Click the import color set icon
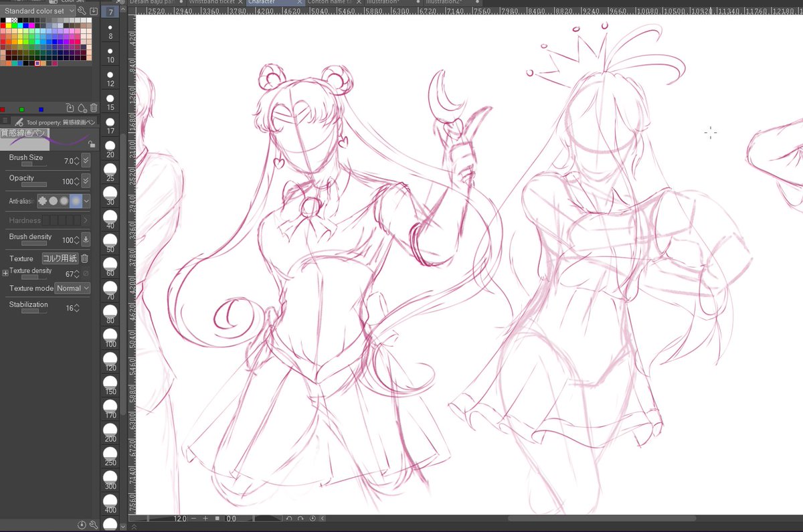Viewport: 803px width, 532px height. 93,11
